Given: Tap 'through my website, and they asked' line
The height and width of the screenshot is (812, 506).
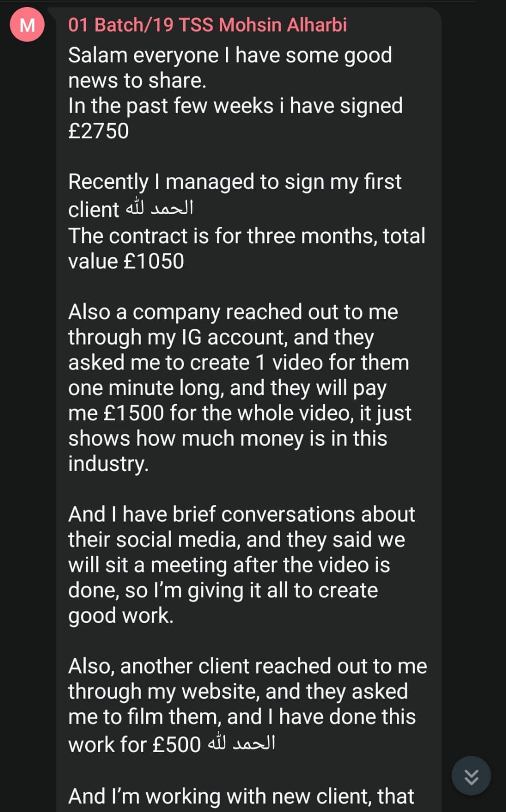Looking at the screenshot, I should pyautogui.click(x=238, y=691).
